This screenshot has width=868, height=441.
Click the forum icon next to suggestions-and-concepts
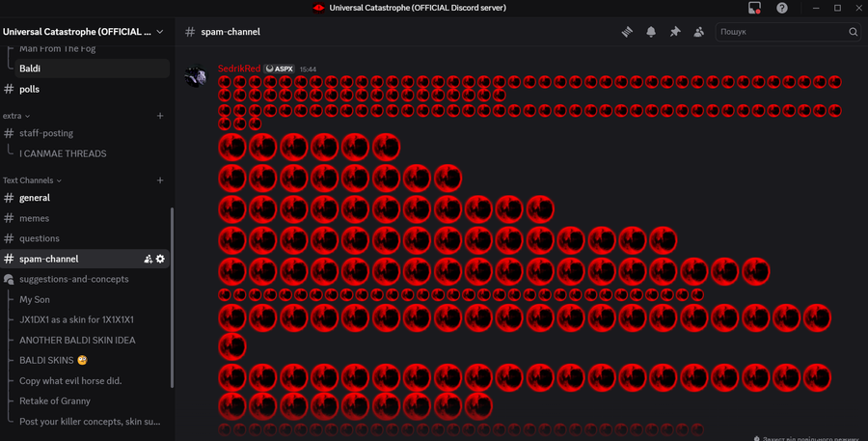[9, 279]
